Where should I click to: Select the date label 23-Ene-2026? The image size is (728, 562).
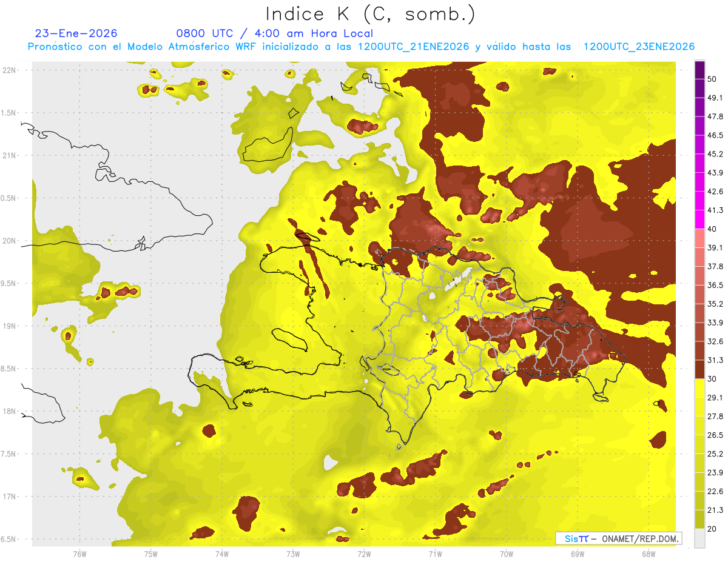(76, 33)
